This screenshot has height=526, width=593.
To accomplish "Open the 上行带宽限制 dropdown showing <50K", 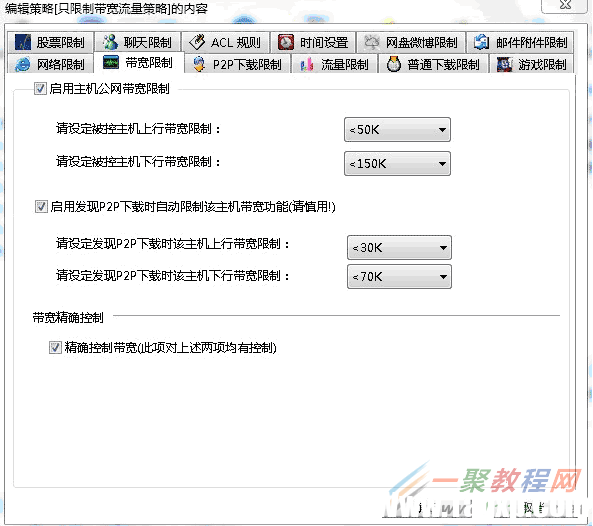I will pyautogui.click(x=397, y=130).
